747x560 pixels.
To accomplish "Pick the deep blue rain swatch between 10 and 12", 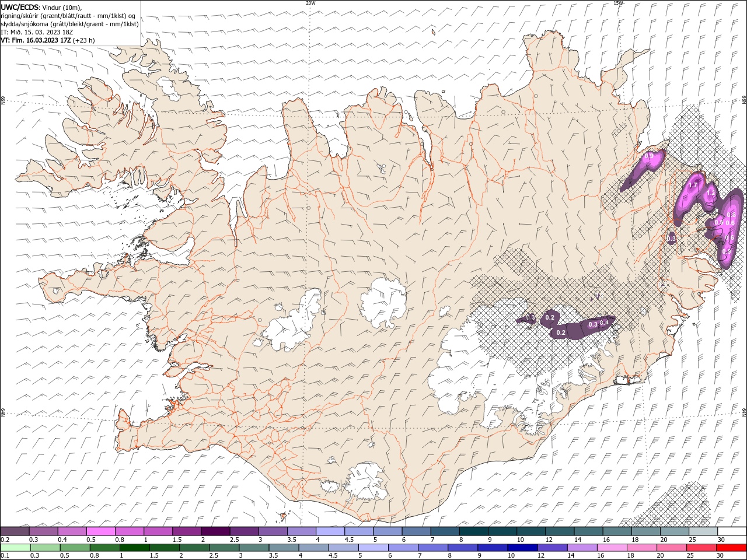I will click(x=522, y=548).
